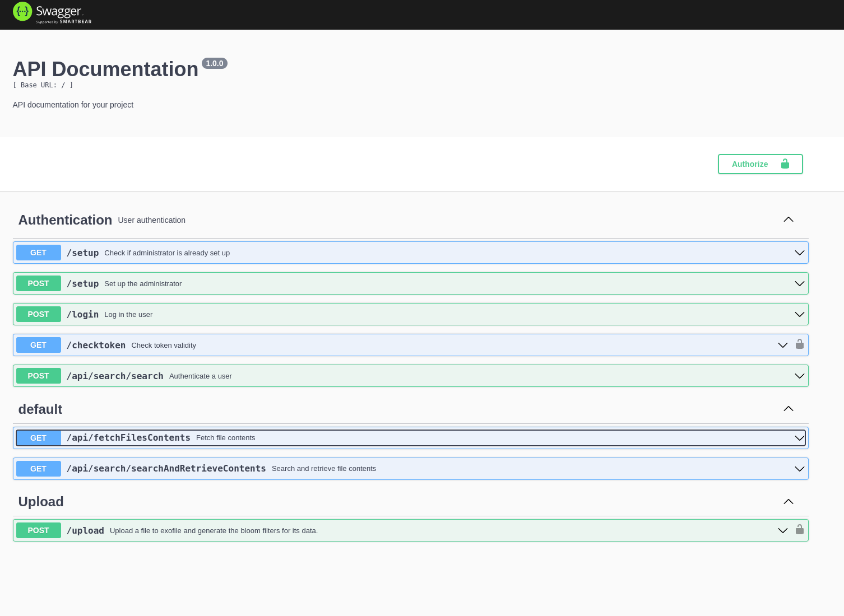Click 'Authenticate a user' description
Viewport: 844px width, 616px height.
[x=201, y=376]
